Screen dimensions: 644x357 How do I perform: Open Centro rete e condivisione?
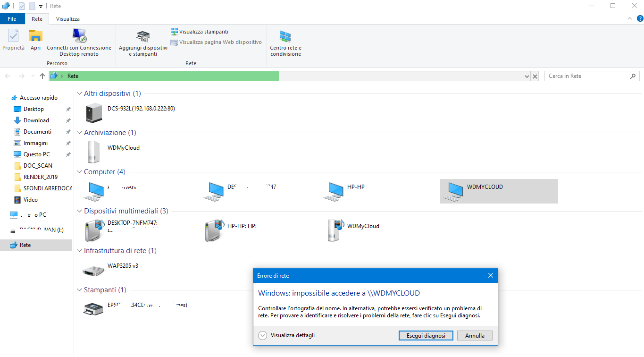(285, 43)
